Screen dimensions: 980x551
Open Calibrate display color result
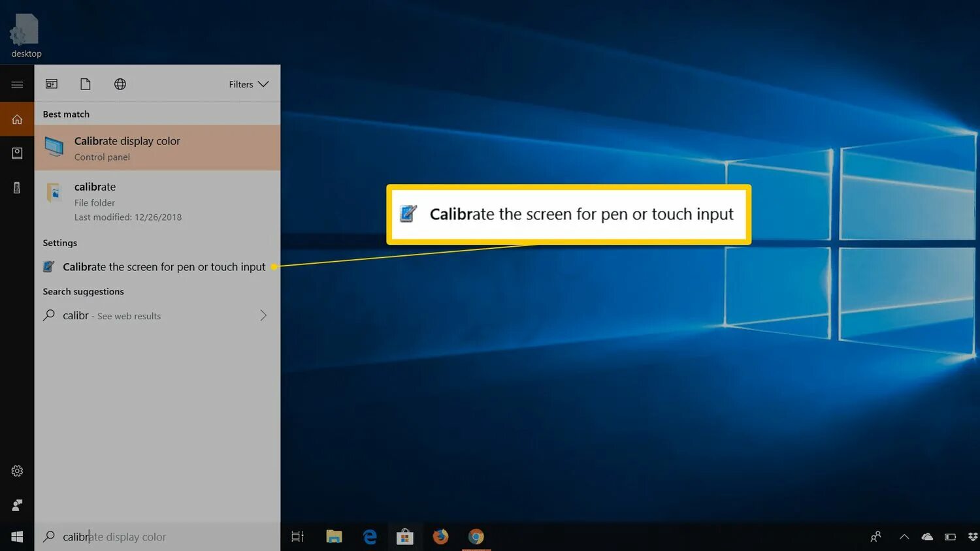[157, 148]
